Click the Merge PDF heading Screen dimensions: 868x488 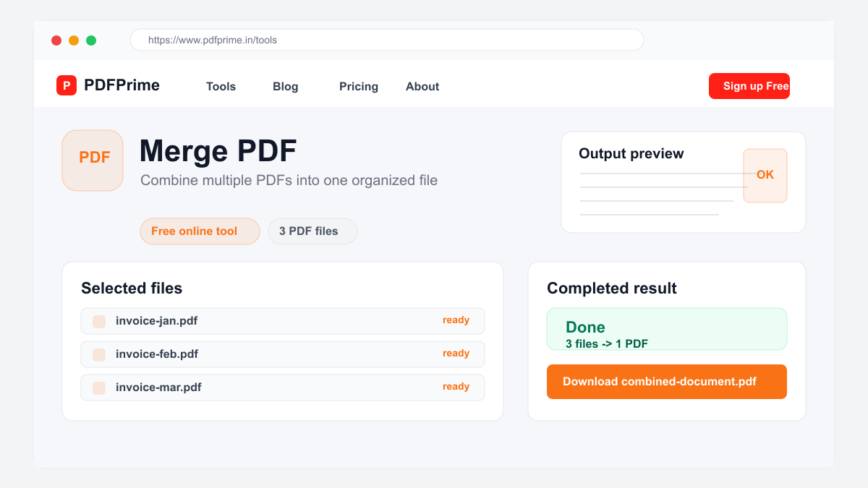coord(218,151)
